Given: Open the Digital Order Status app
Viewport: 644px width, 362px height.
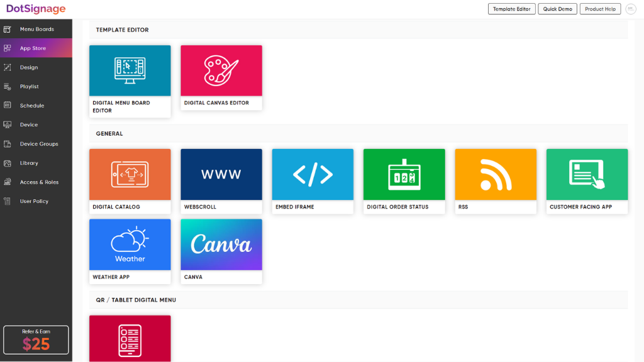Looking at the screenshot, I should click(404, 181).
